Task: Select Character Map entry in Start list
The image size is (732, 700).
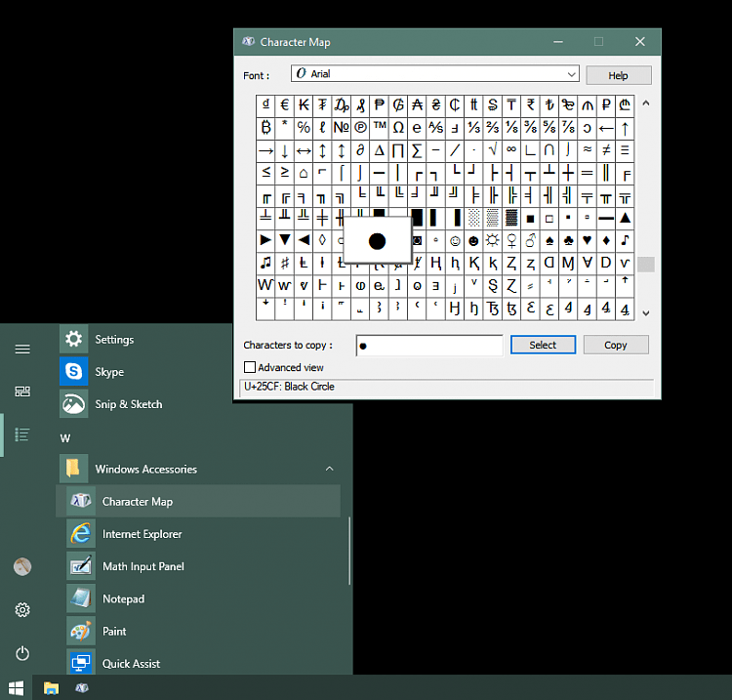Action: pyautogui.click(x=198, y=502)
